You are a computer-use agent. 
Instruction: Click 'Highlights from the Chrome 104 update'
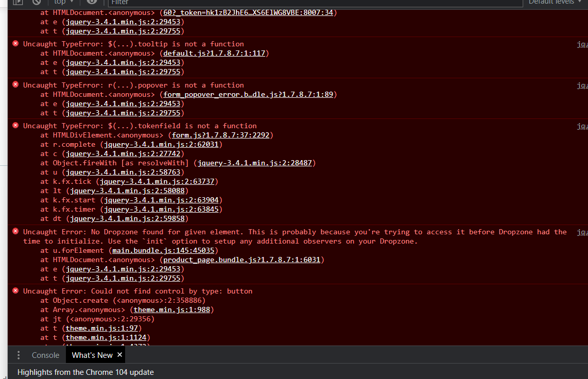pyautogui.click(x=85, y=372)
